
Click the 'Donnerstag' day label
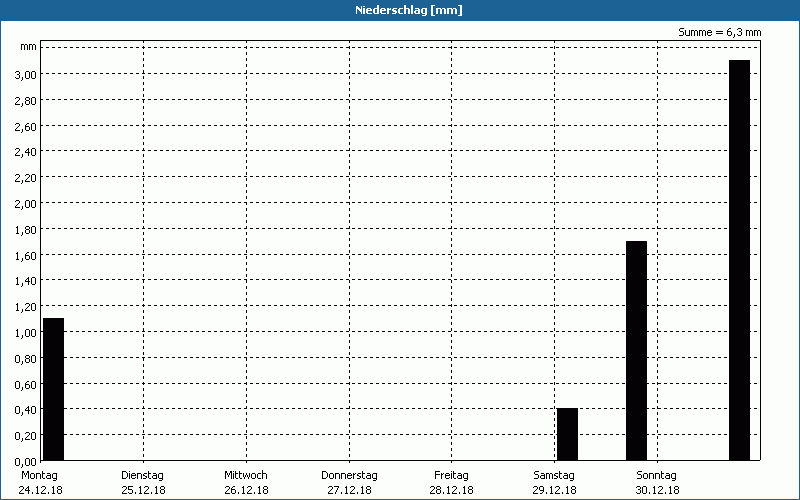349,476
